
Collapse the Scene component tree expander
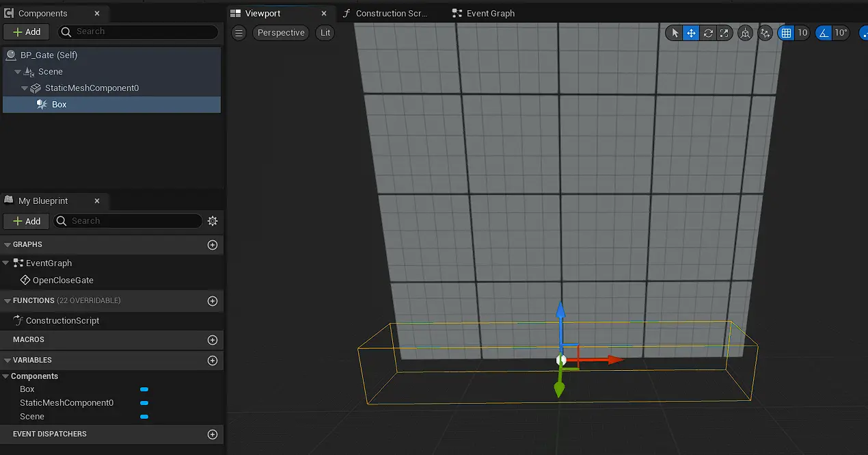pyautogui.click(x=16, y=71)
